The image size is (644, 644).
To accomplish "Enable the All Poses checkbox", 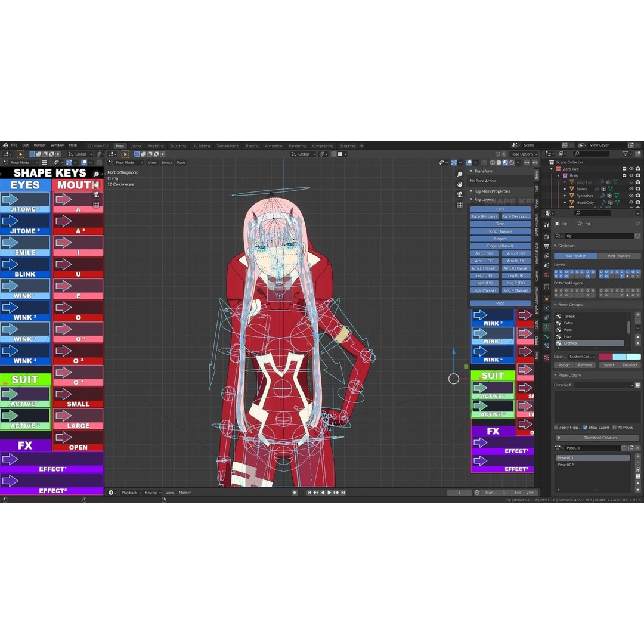I will [614, 428].
